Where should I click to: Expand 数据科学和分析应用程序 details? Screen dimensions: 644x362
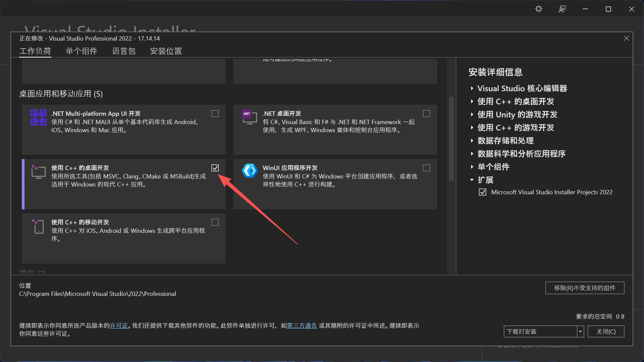[x=472, y=154]
